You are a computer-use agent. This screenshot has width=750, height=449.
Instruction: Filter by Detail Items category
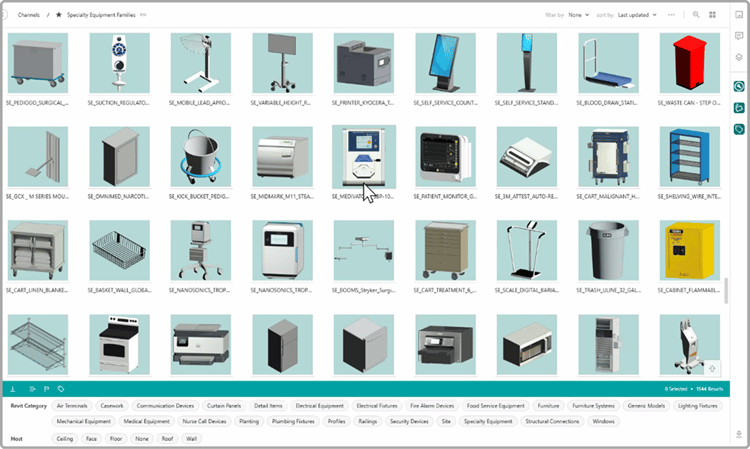tap(268, 406)
